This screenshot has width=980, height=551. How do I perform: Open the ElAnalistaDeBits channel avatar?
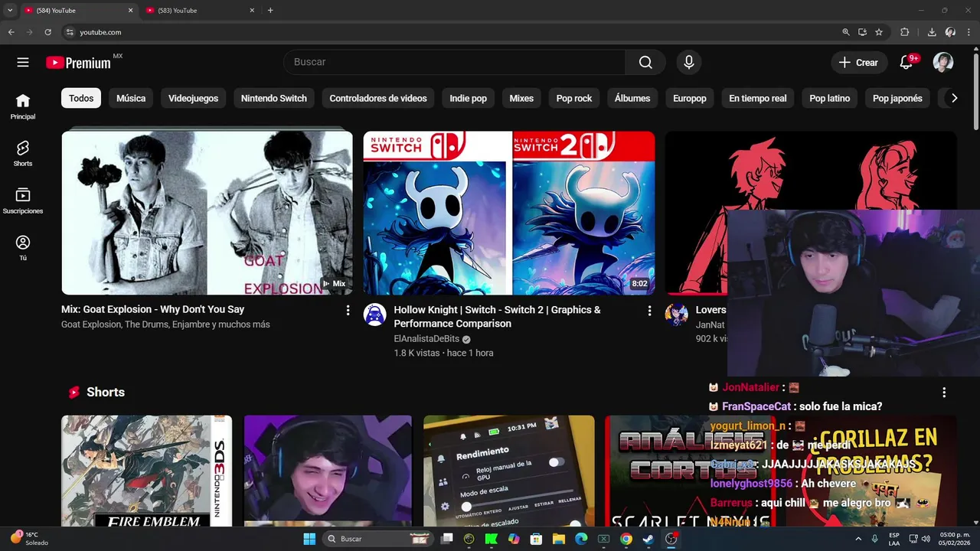374,315
